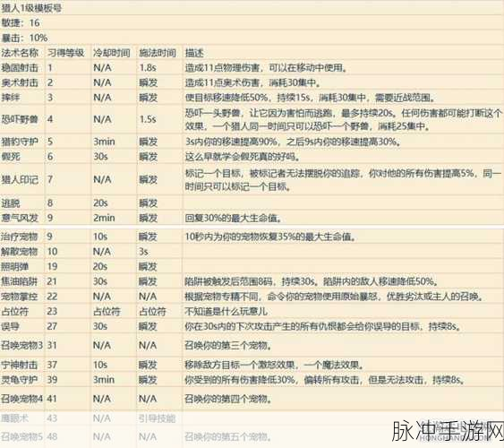The image size is (504, 448).
Task: Select the 召唤宠物5 spell name cell
Action: coord(21,436)
